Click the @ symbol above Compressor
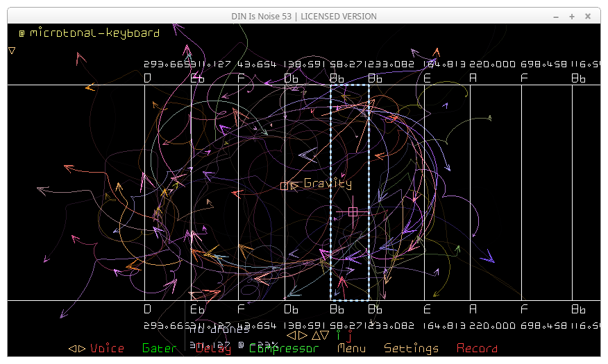The width and height of the screenshot is (608, 364). click(x=242, y=344)
